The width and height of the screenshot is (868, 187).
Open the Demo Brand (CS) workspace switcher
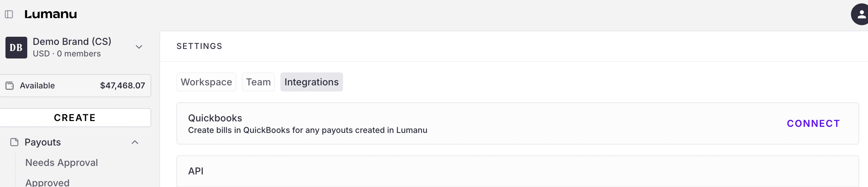pyautogui.click(x=72, y=42)
